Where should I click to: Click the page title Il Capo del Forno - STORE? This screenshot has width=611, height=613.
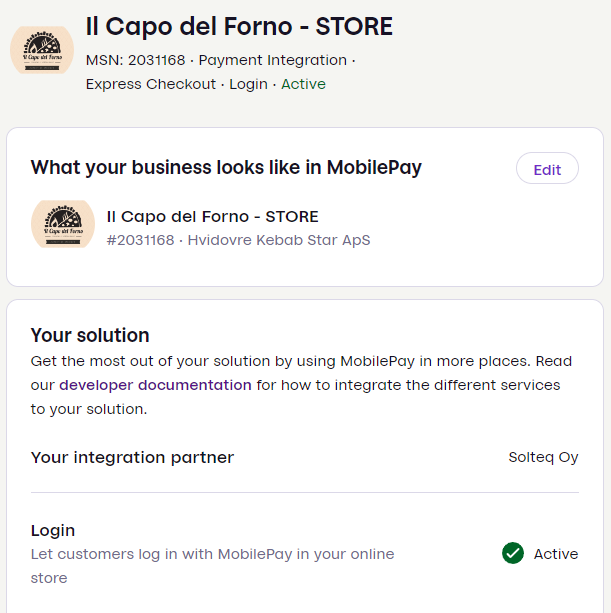coord(239,27)
